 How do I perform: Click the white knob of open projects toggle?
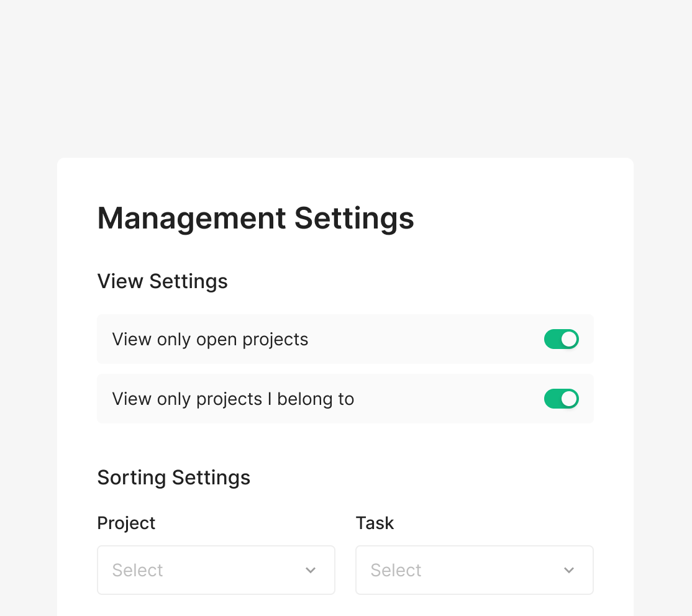point(569,339)
